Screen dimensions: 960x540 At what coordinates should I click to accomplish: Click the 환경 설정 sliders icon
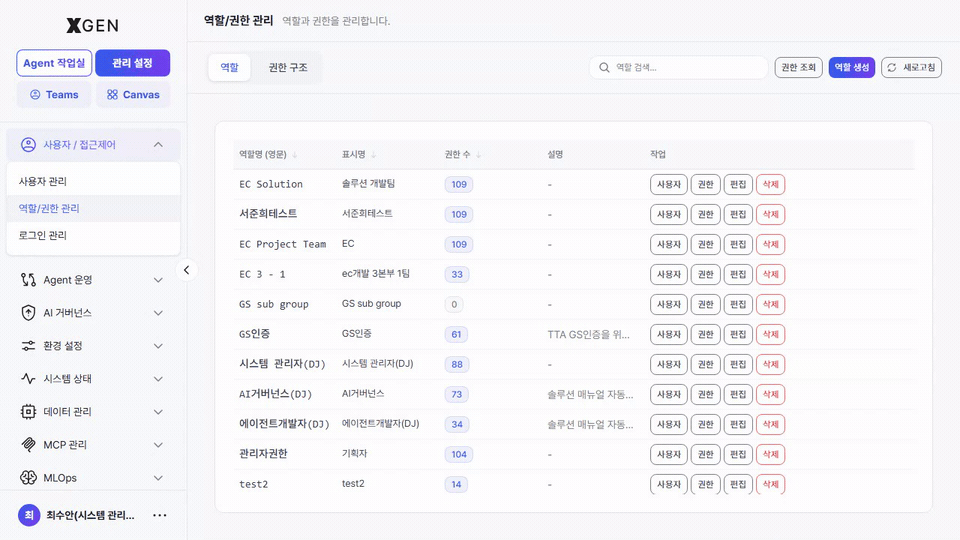28,346
